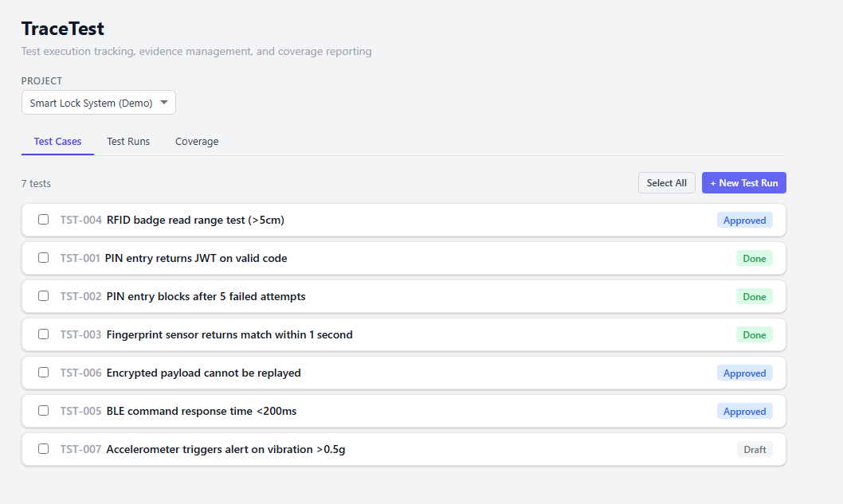The image size is (843, 504).
Task: Click the Done badge on TST-003 row
Action: point(755,334)
